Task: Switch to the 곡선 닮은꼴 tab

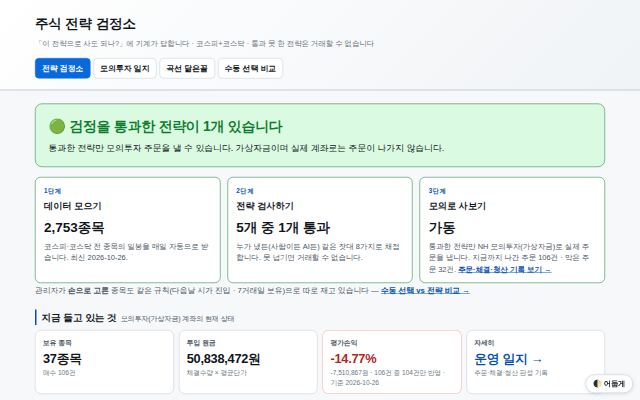Action: [187, 68]
